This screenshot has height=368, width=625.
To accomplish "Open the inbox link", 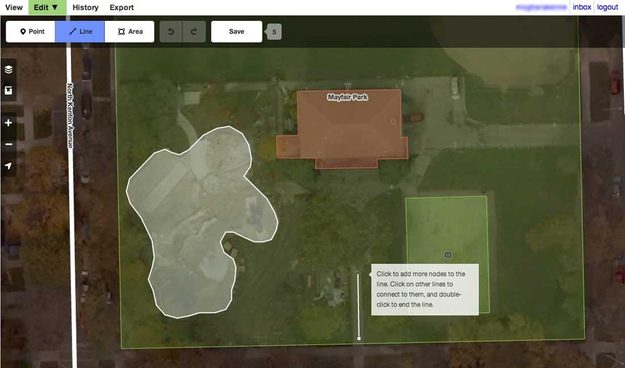I will [582, 7].
